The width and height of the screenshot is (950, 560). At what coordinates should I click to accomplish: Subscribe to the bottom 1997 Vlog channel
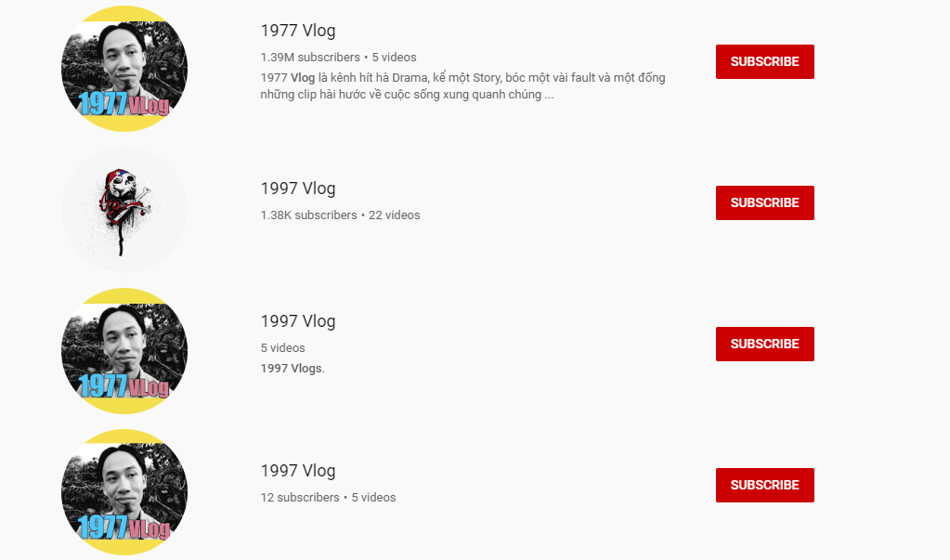tap(764, 485)
